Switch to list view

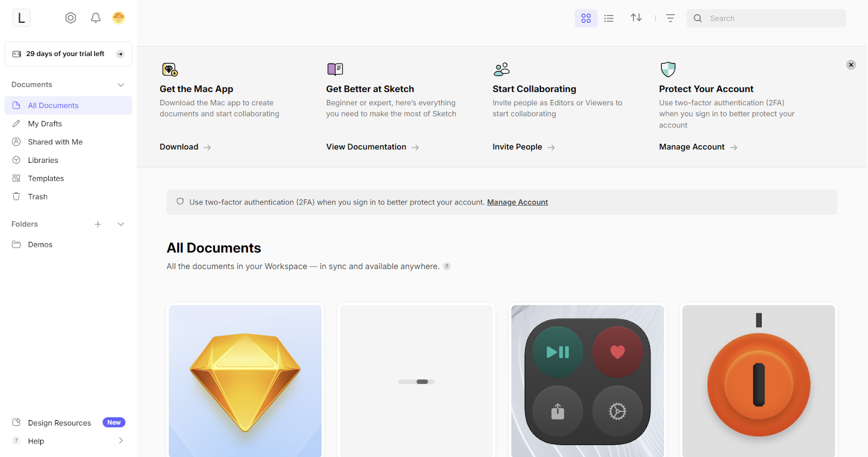pos(609,18)
